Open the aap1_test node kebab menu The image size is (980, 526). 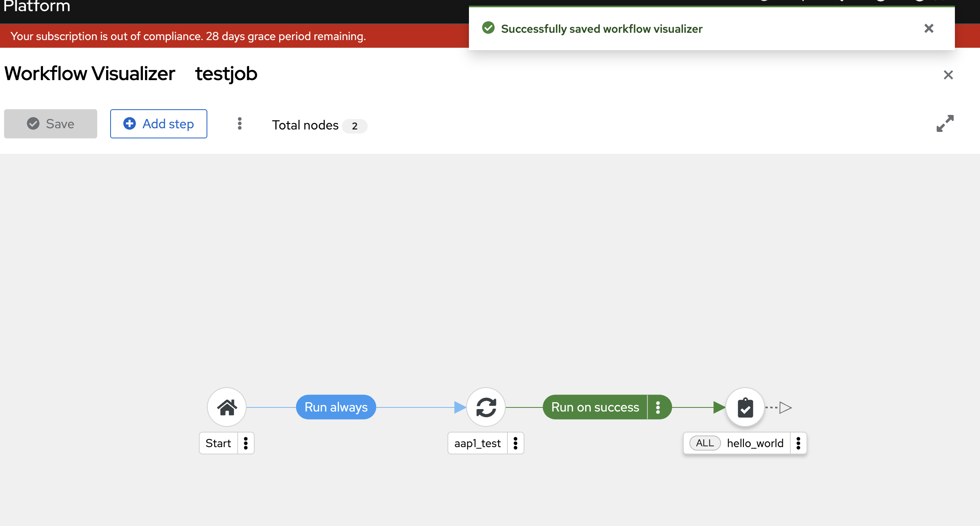point(516,443)
